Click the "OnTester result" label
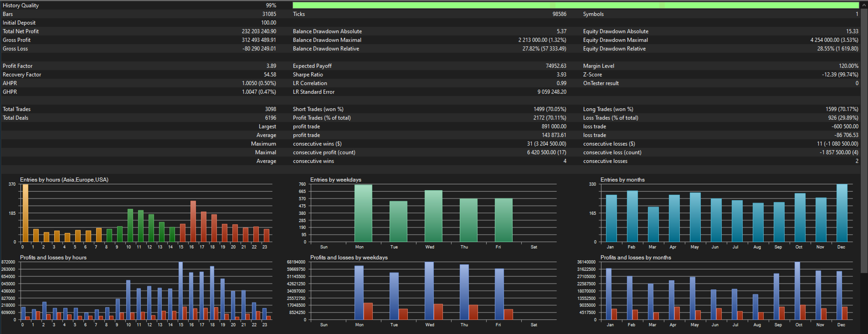Screen dimensions: 868x334 (x=601, y=83)
